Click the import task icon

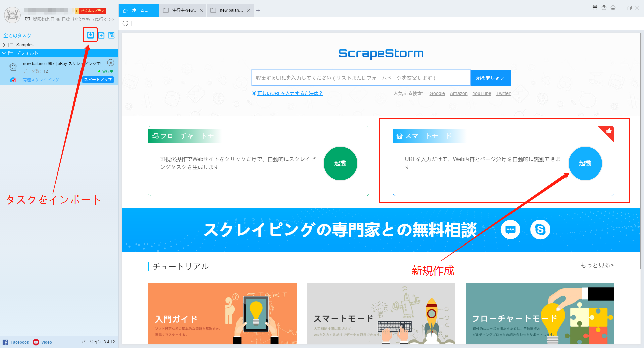pos(90,35)
